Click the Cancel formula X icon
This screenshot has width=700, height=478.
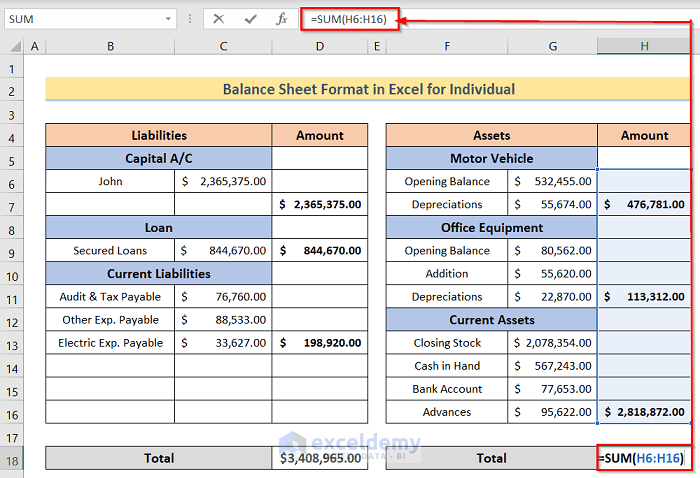[219, 18]
